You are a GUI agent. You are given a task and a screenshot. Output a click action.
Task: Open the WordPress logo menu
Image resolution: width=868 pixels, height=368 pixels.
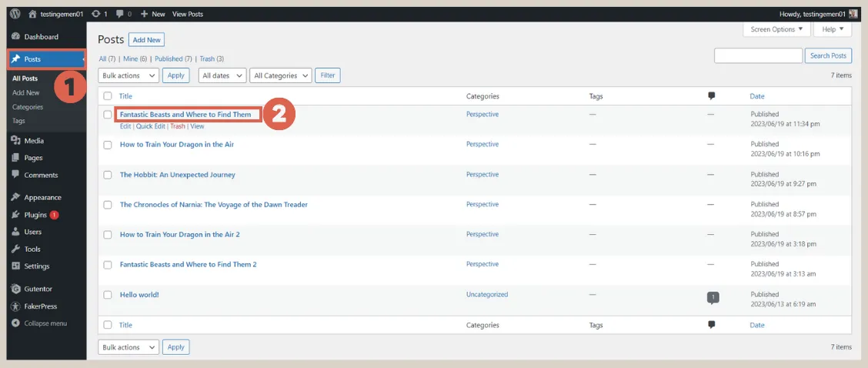(x=15, y=14)
